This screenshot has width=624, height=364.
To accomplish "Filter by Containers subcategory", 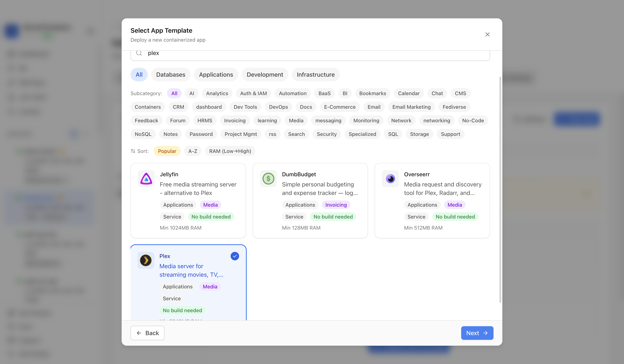I will [147, 107].
